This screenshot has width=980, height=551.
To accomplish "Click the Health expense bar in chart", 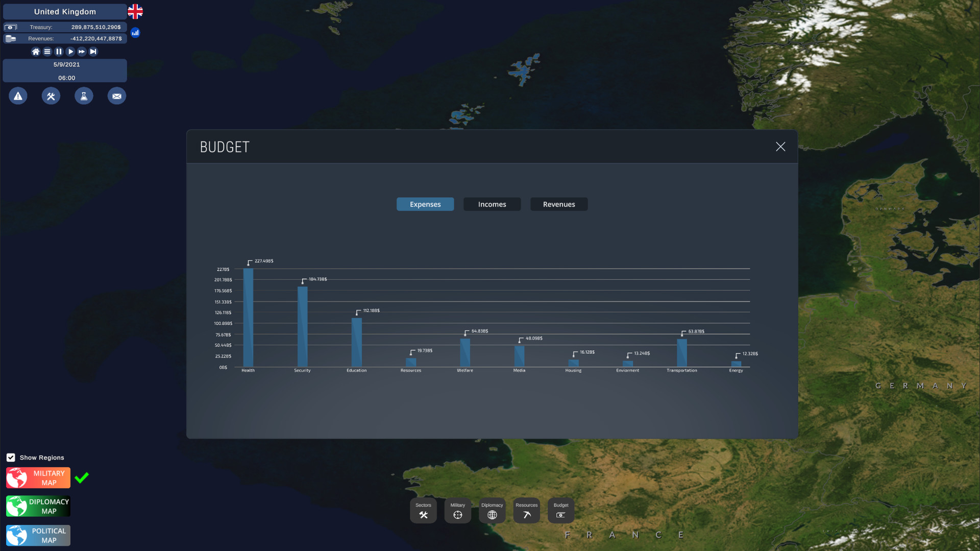I will click(x=248, y=318).
